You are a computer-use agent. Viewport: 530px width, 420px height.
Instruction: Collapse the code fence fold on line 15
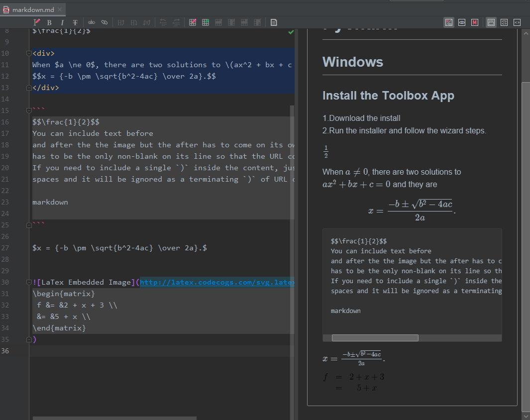[x=29, y=110]
